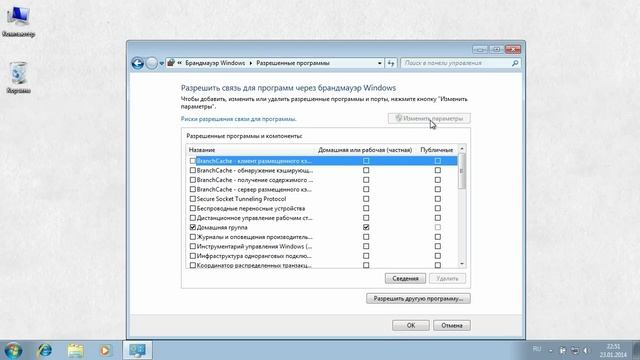The image size is (640, 360).
Task: Toggle checkbox for 'Дистанционное управление рабочим ст...'
Action: 193,218
